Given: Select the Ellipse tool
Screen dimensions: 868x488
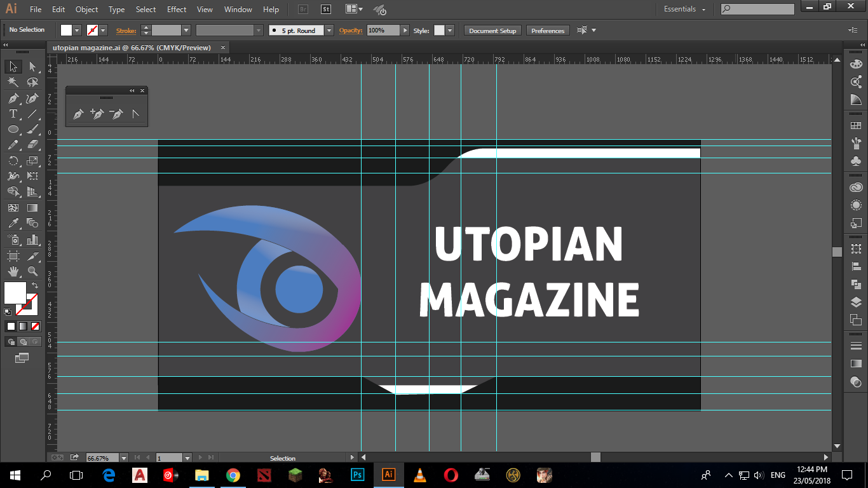Looking at the screenshot, I should (x=13, y=130).
